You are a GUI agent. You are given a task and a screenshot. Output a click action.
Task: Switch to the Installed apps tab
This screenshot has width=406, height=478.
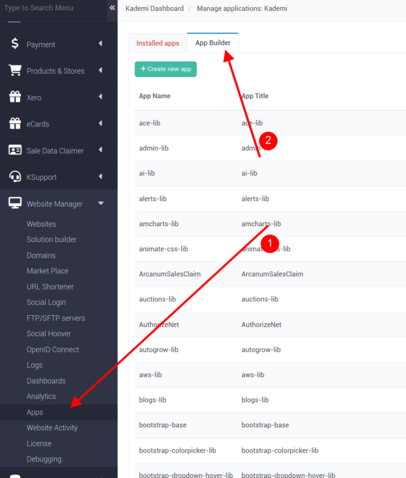(x=158, y=43)
